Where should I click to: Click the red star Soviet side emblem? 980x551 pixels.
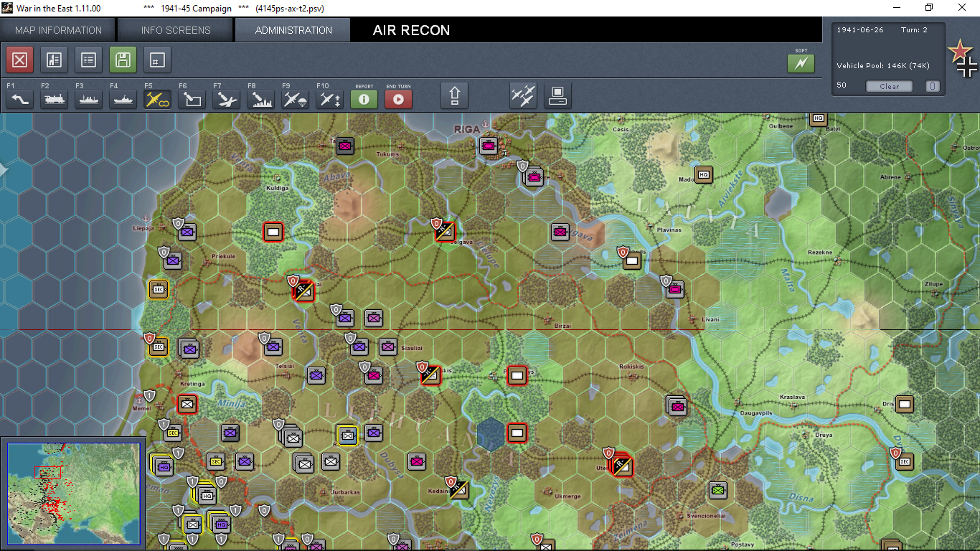click(958, 50)
